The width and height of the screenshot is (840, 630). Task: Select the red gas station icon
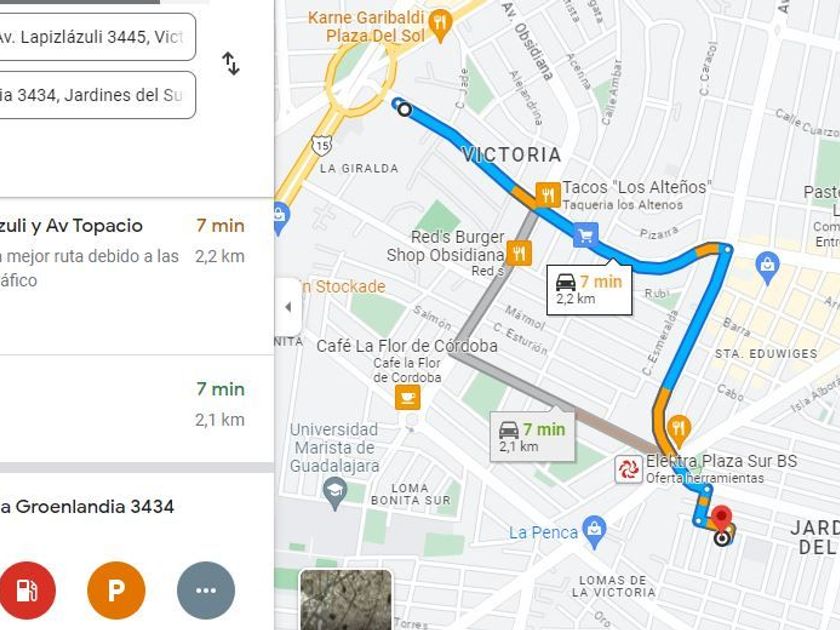point(26,590)
